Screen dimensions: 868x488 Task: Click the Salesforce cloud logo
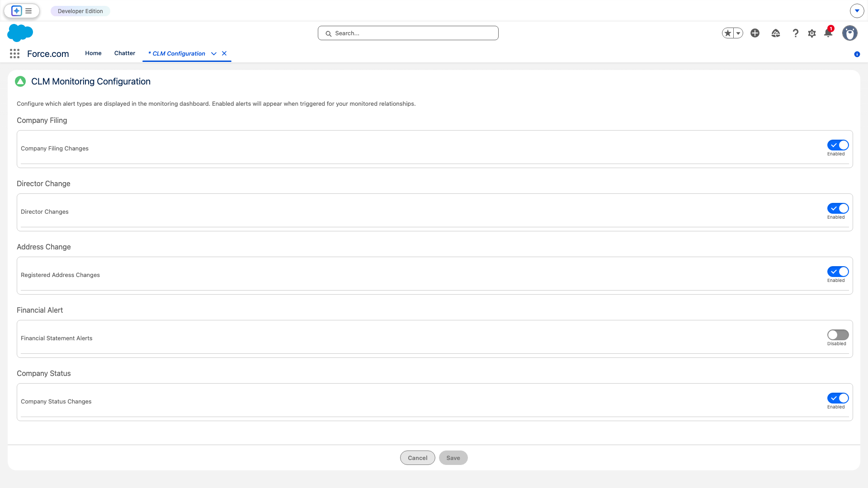[x=20, y=33]
